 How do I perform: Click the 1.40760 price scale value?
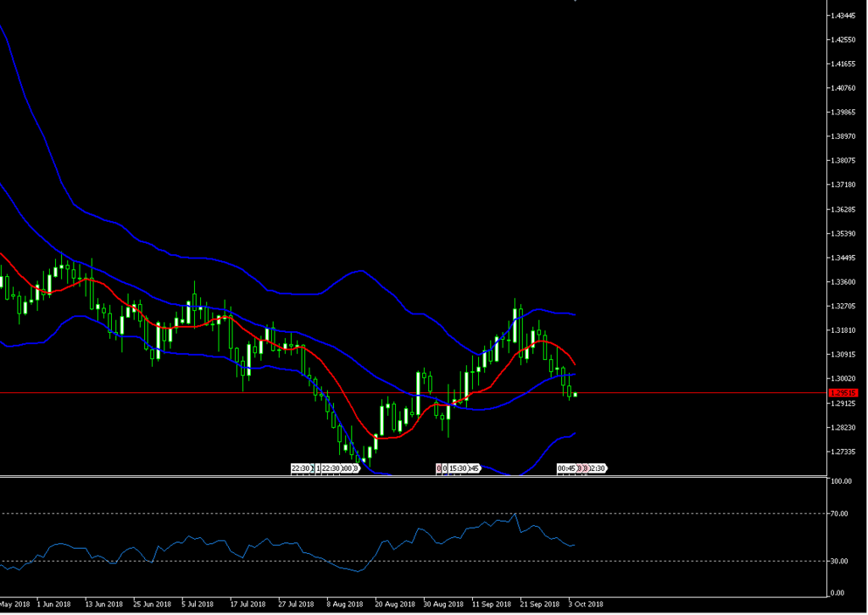pos(843,88)
